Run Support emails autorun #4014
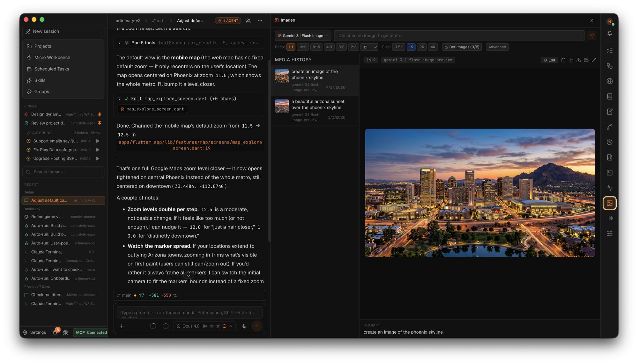638x364 pixels. (x=98, y=141)
